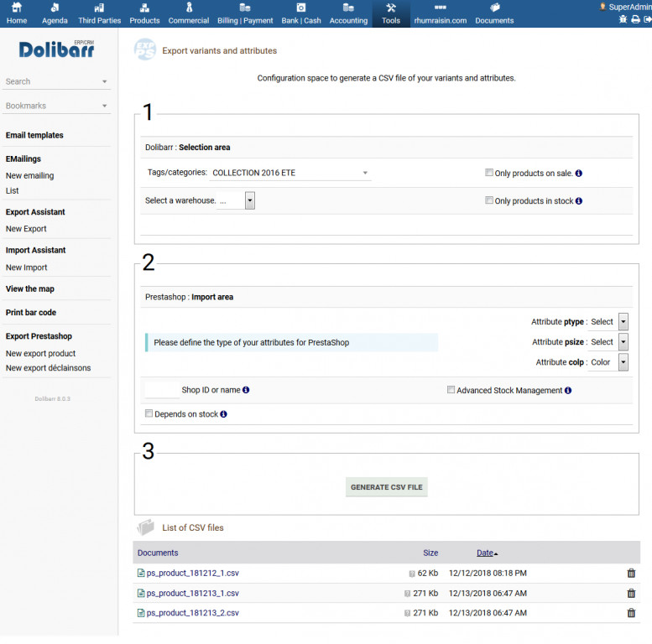Check the Only products in stock option
The width and height of the screenshot is (652, 644).
[489, 200]
